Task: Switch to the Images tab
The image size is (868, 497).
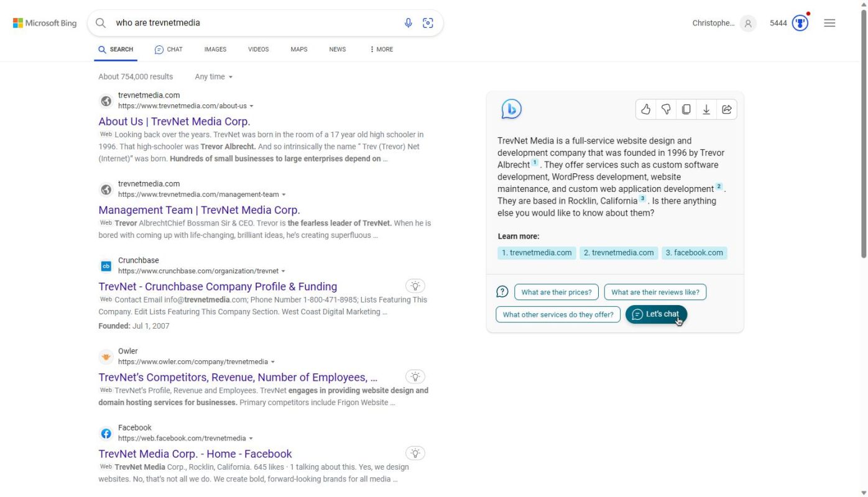Action: click(215, 49)
